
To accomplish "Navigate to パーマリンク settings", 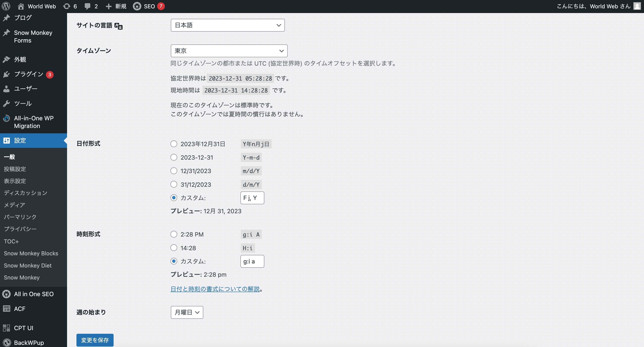I will click(20, 217).
